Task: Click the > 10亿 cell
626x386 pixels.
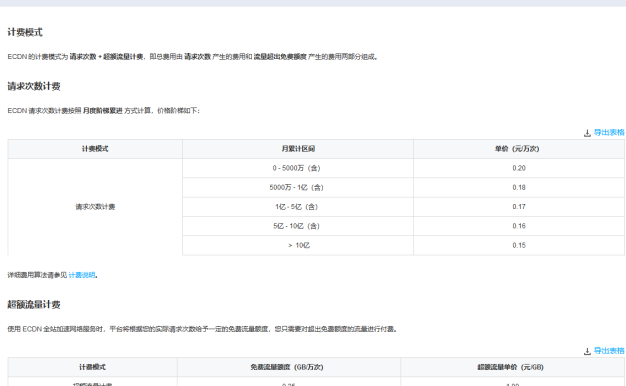Action: pyautogui.click(x=298, y=245)
